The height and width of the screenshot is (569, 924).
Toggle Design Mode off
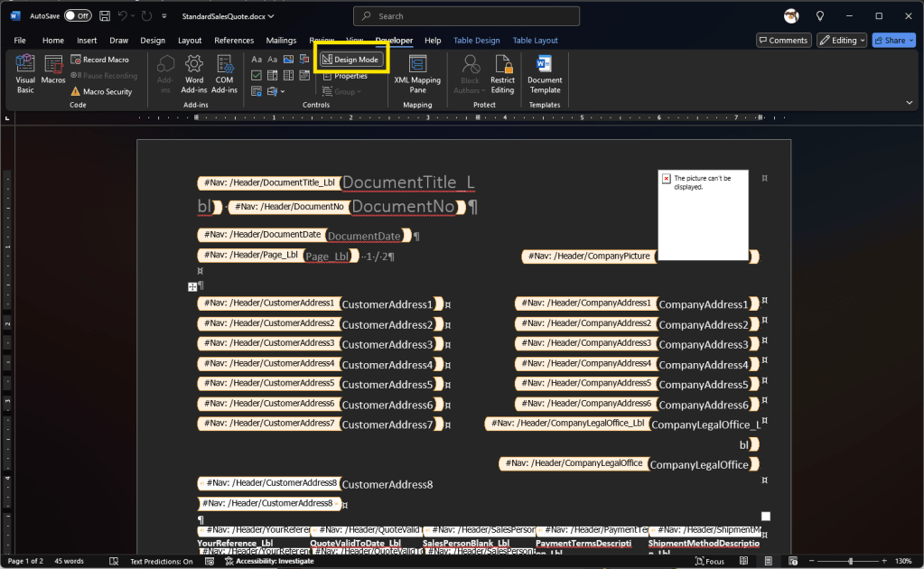[x=350, y=60]
